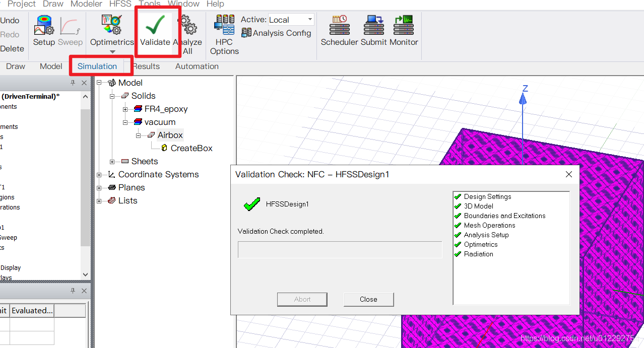The height and width of the screenshot is (348, 644).
Task: Switch to the Simulation ribbon tab
Action: pyautogui.click(x=97, y=66)
